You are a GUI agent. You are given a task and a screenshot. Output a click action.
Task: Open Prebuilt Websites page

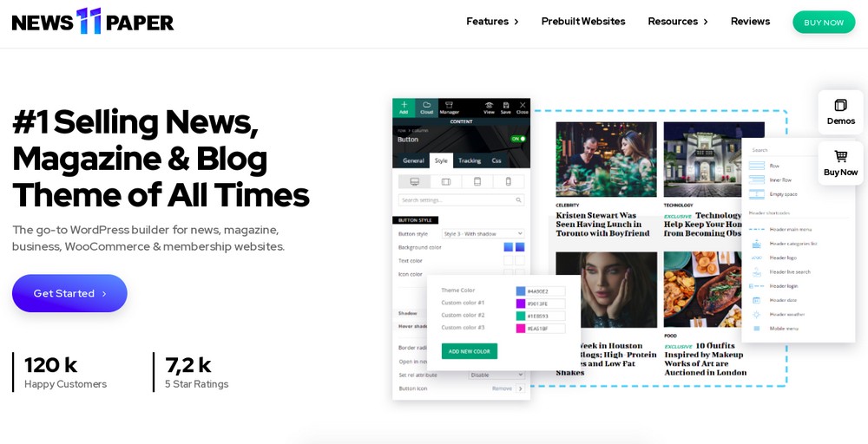[x=583, y=22]
